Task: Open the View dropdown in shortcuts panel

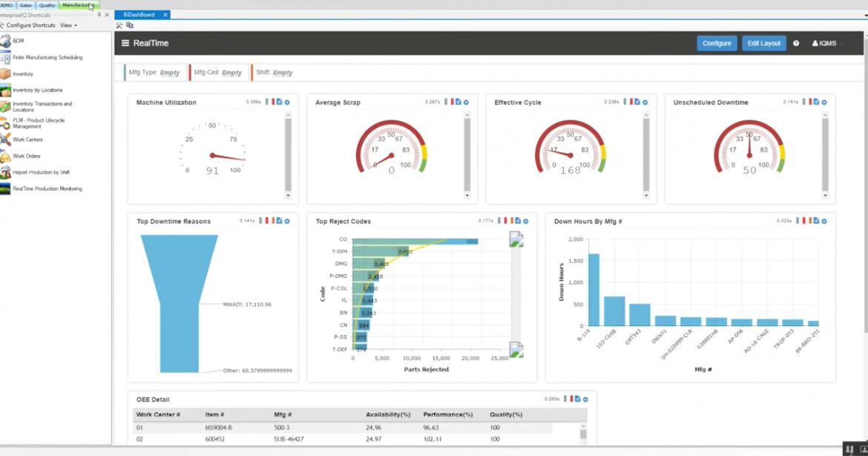Action: point(68,25)
